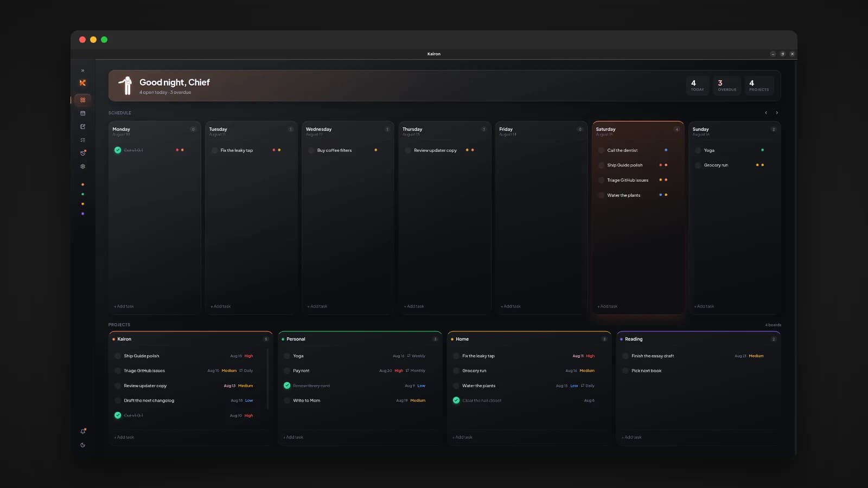Check off Yoga on Sunday
Viewport: 868px width, 488px height.
pos(698,150)
